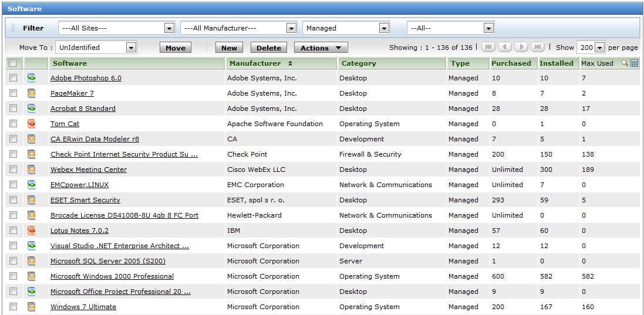Click the orange icon next to PageMaker 7
The width and height of the screenshot is (644, 315).
[x=32, y=93]
